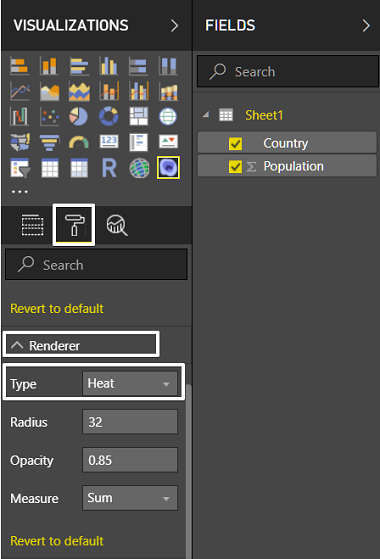
Task: Click the Population field label
Action: [x=293, y=166]
